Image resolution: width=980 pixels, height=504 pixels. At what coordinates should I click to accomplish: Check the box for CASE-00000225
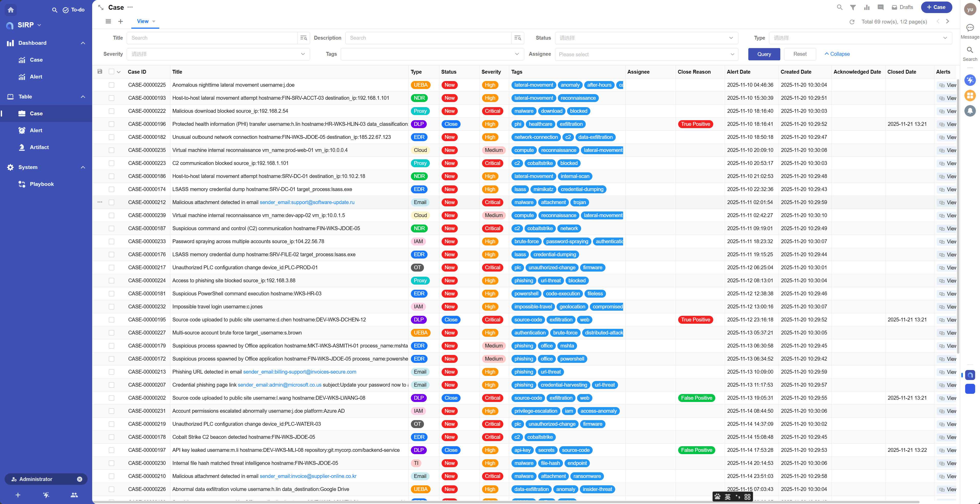point(111,85)
